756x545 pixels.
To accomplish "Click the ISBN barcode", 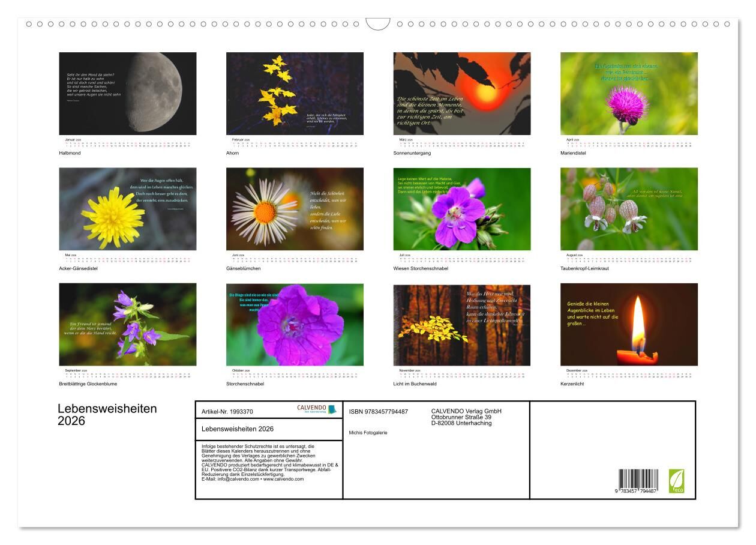I will [x=638, y=482].
